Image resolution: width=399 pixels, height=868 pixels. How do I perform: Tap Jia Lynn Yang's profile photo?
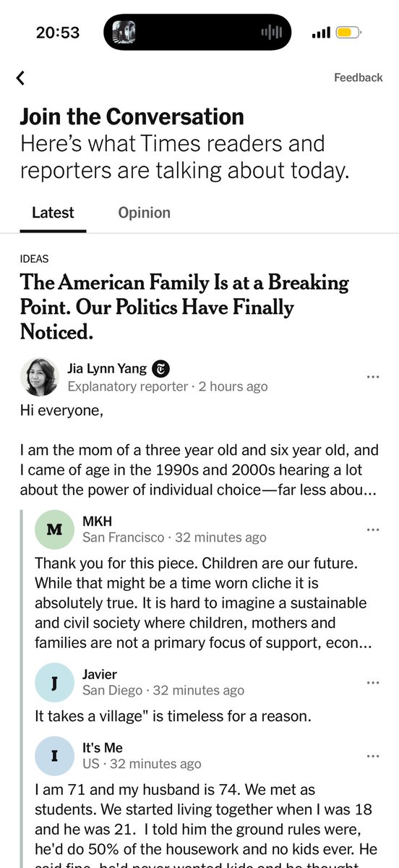pos(39,377)
